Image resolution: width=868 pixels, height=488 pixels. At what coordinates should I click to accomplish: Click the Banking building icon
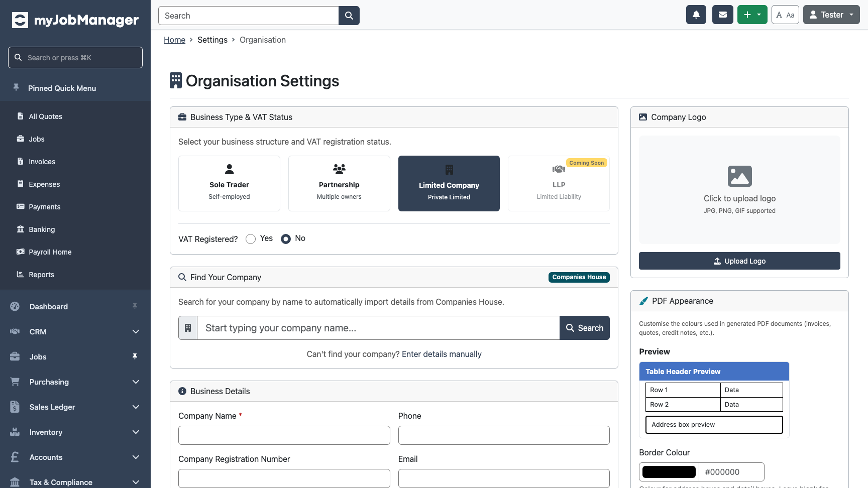21,229
